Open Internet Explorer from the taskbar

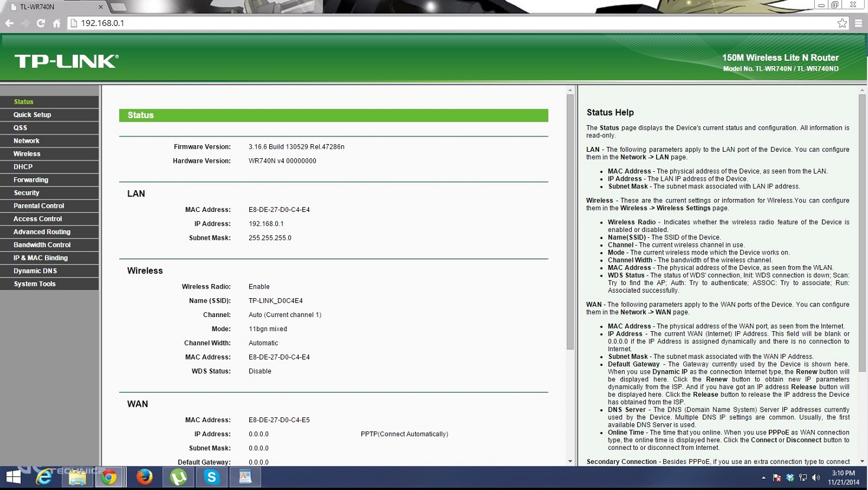click(44, 476)
